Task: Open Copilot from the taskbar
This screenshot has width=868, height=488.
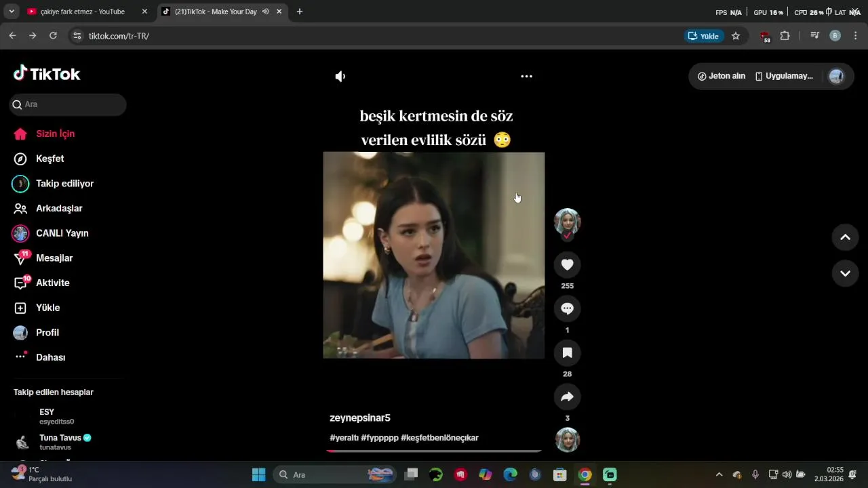Action: point(486,474)
